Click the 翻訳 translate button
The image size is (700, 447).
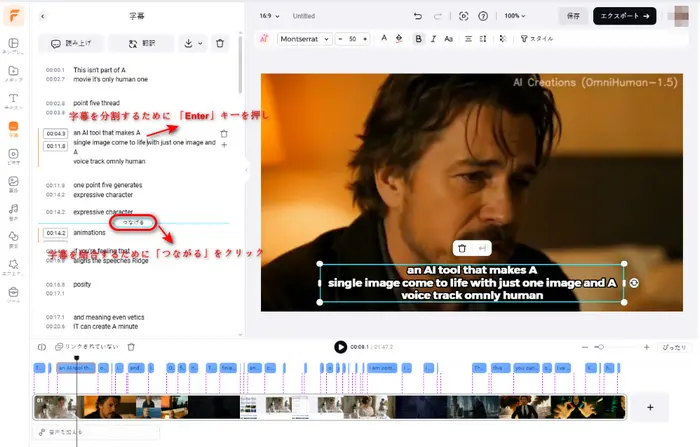[142, 43]
